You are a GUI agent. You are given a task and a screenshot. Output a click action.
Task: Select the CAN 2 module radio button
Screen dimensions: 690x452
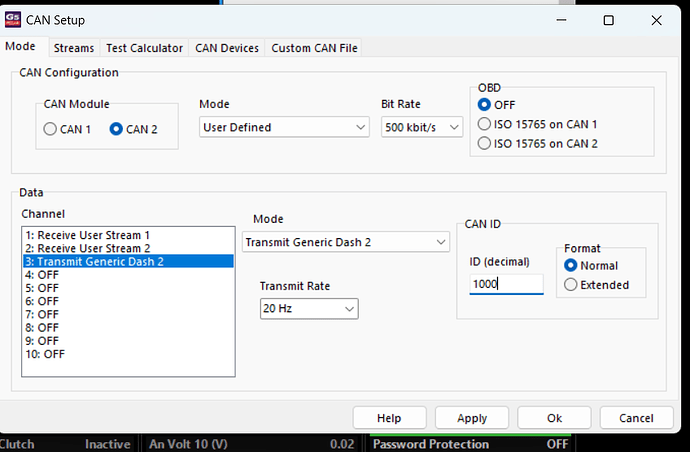(x=117, y=128)
